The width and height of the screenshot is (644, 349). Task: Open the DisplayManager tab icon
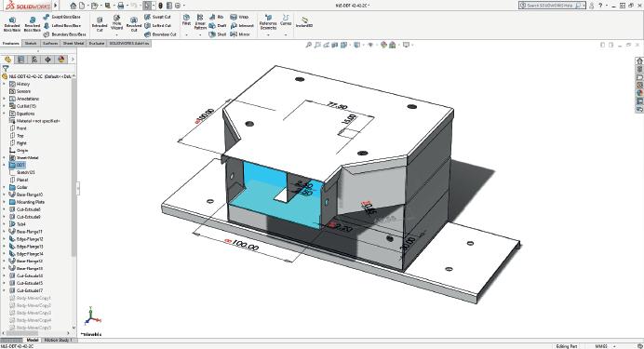pyautogui.click(x=61, y=60)
